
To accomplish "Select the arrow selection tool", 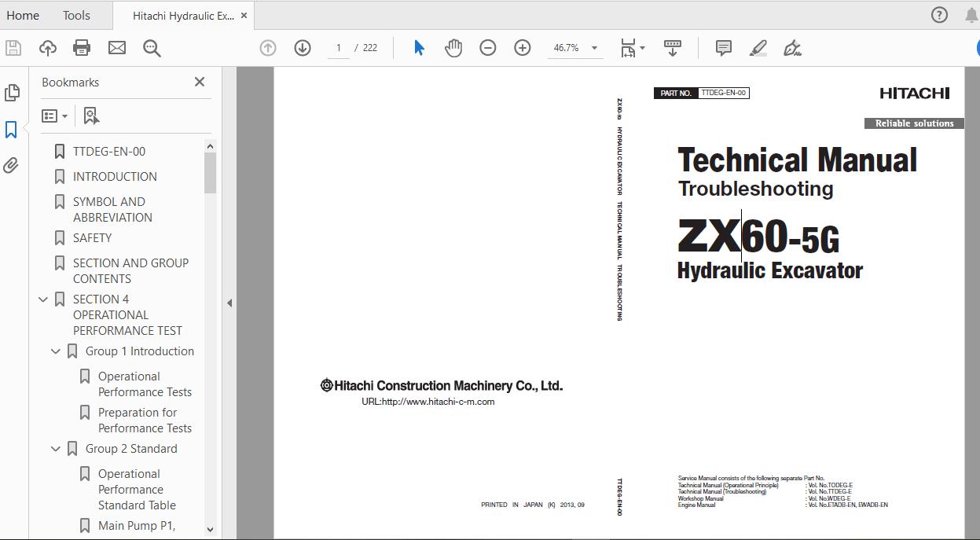I will pyautogui.click(x=419, y=48).
